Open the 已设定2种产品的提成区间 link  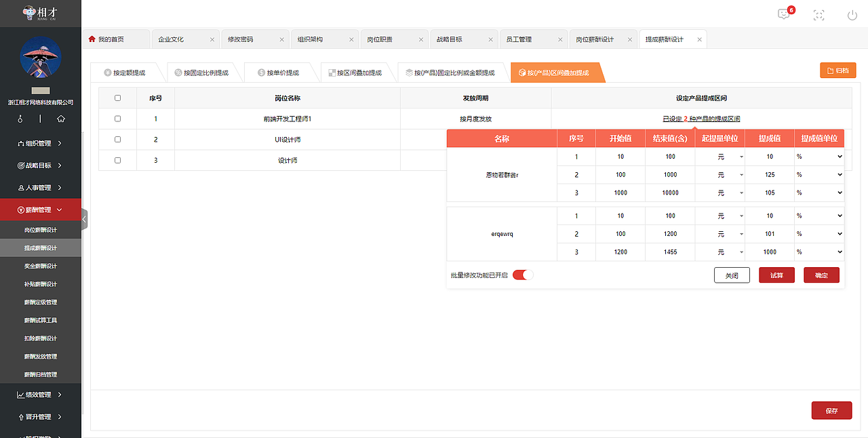pos(701,118)
